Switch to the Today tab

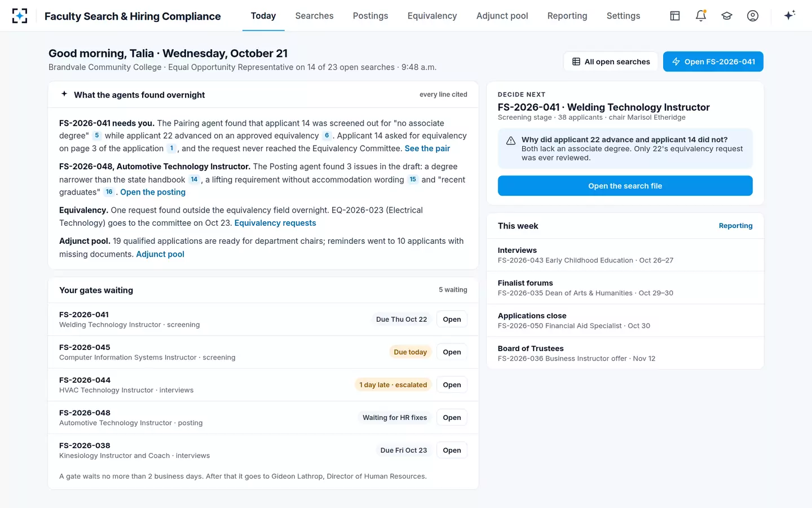[x=263, y=16]
